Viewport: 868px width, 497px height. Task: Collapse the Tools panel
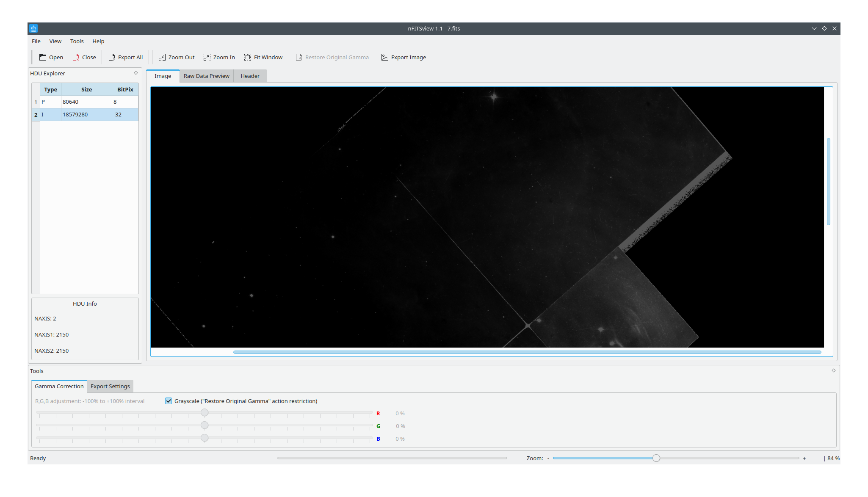pos(833,370)
